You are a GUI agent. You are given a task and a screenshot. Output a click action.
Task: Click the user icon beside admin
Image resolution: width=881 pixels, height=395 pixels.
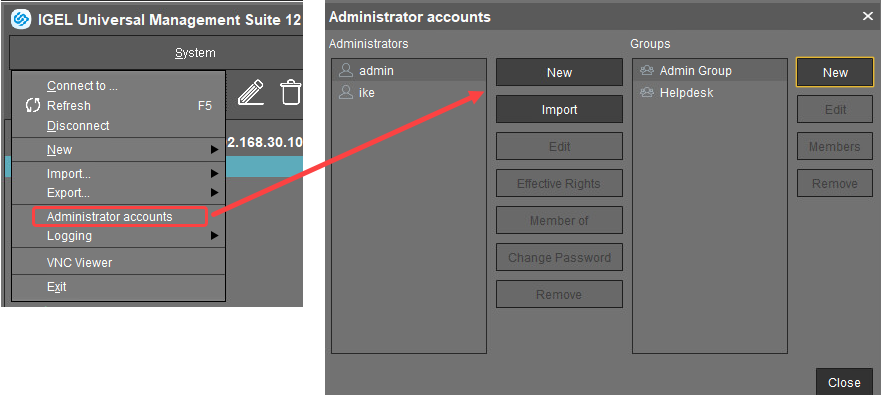(x=346, y=71)
